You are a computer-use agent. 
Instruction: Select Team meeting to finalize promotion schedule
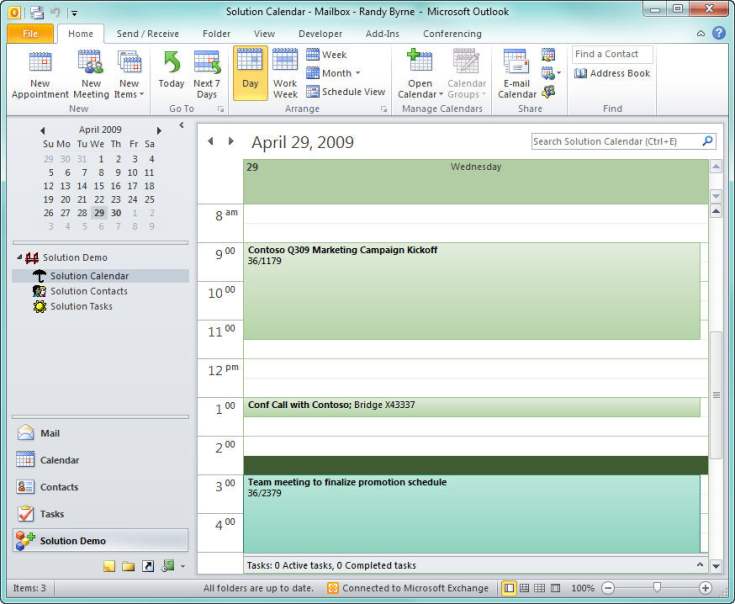click(472, 514)
